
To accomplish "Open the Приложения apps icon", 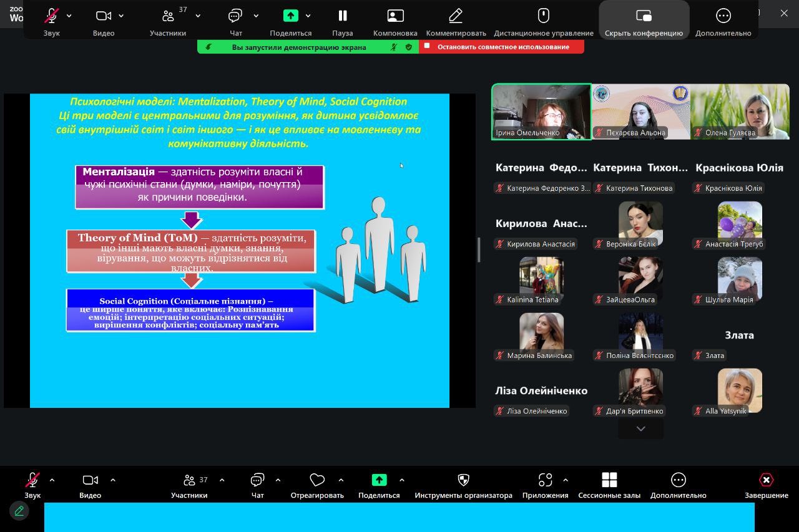I will (545, 480).
